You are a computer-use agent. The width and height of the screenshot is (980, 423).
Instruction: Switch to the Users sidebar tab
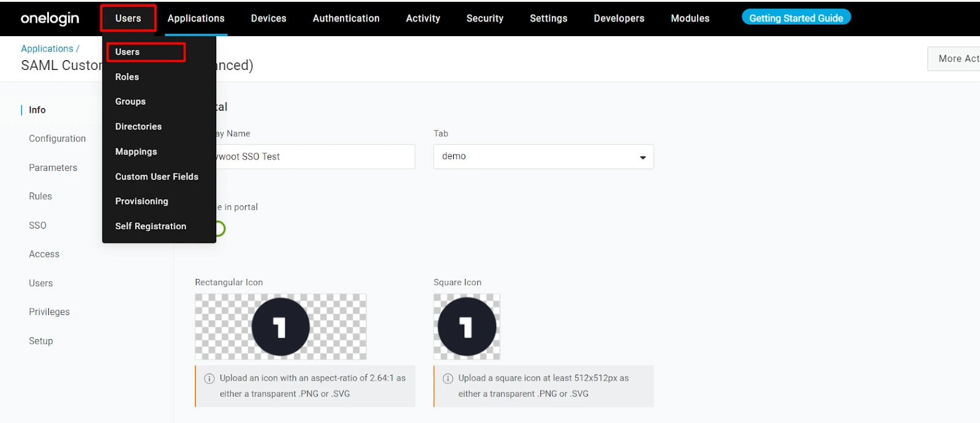point(40,283)
